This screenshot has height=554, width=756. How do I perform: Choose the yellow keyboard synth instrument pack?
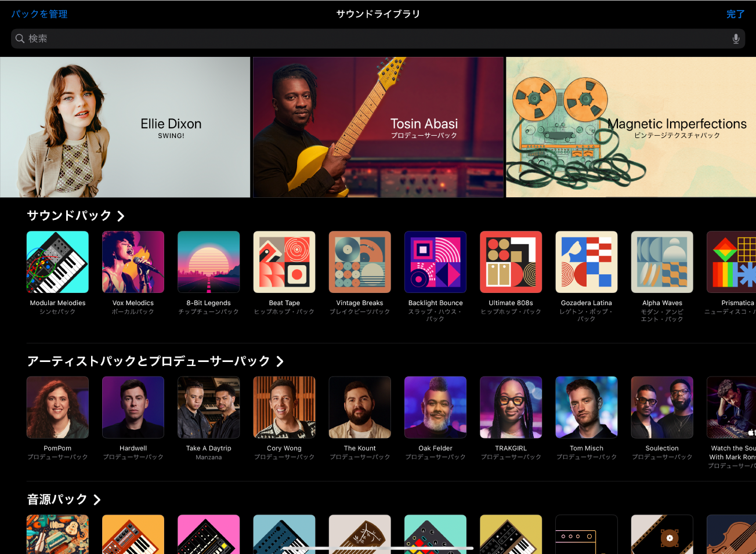pyautogui.click(x=511, y=534)
